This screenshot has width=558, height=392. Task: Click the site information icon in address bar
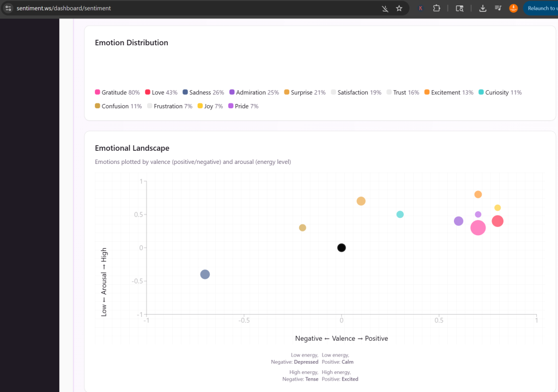click(8, 9)
